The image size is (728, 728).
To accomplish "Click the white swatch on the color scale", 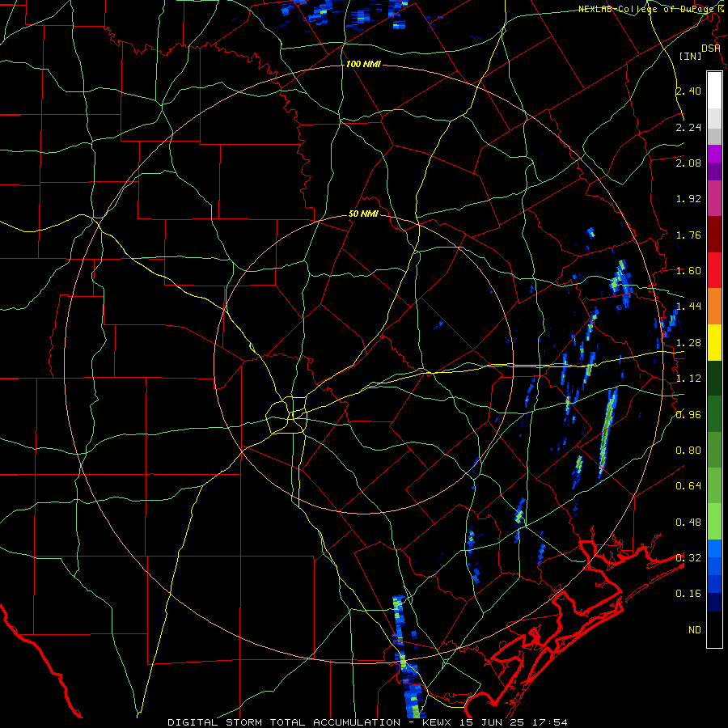I will pos(714,91).
